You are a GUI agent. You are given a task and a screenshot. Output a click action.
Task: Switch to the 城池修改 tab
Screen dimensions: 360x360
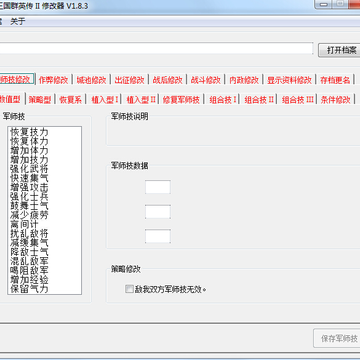91,80
